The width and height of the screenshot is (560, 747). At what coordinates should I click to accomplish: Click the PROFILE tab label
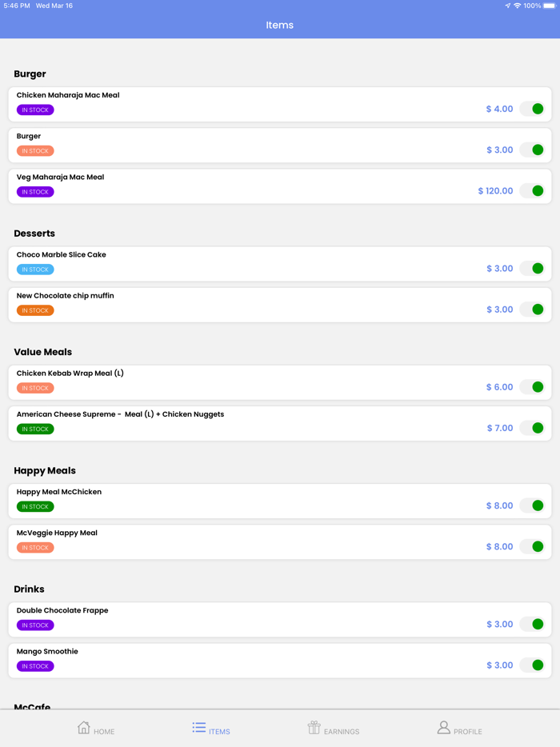[468, 732]
